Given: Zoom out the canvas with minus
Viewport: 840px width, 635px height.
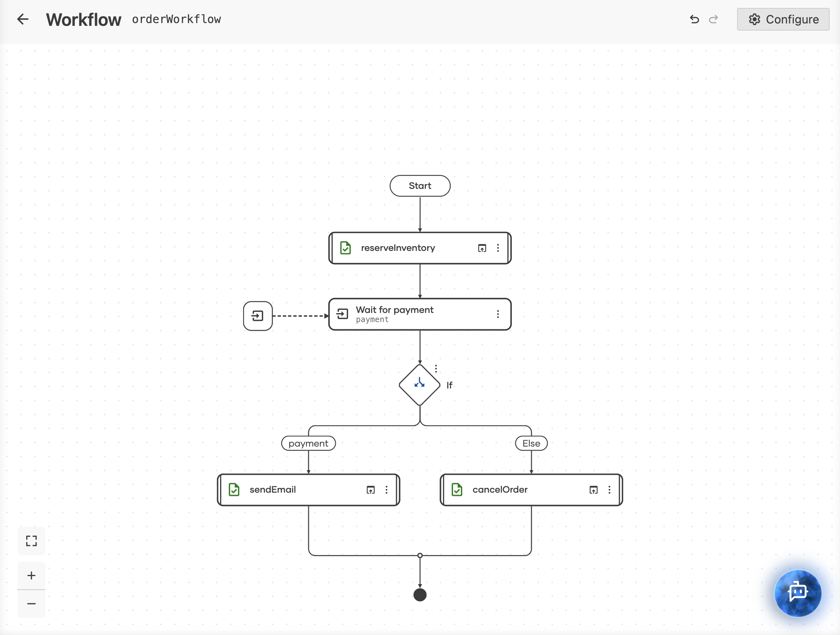Looking at the screenshot, I should pyautogui.click(x=31, y=604).
